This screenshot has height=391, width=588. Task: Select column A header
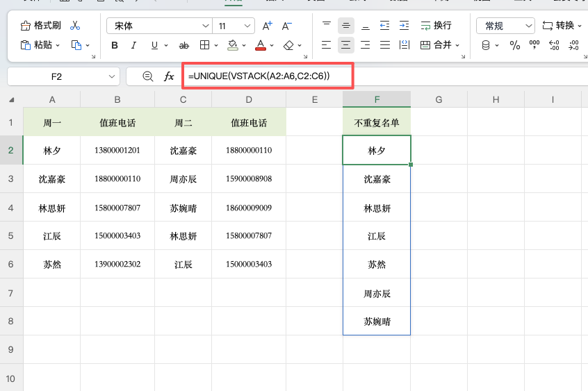click(51, 99)
